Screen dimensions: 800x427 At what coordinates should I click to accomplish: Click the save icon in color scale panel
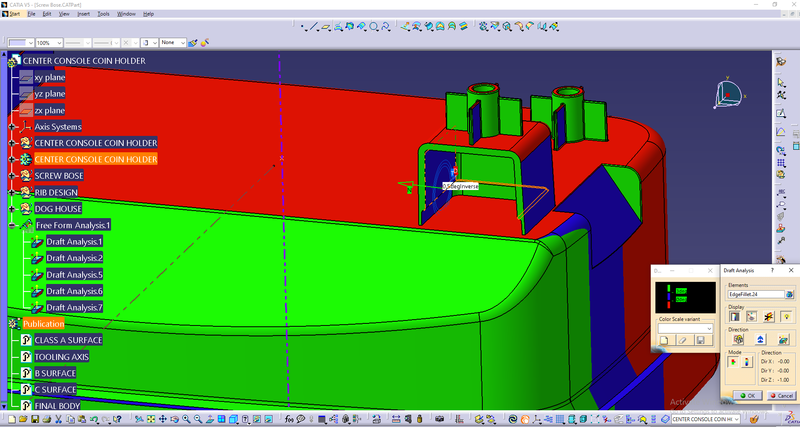pyautogui.click(x=700, y=341)
